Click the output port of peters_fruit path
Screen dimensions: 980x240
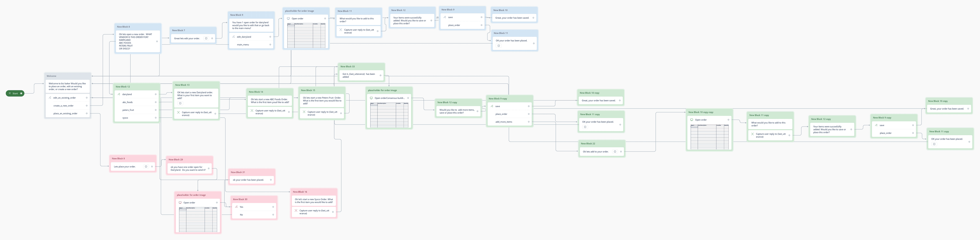point(156,110)
